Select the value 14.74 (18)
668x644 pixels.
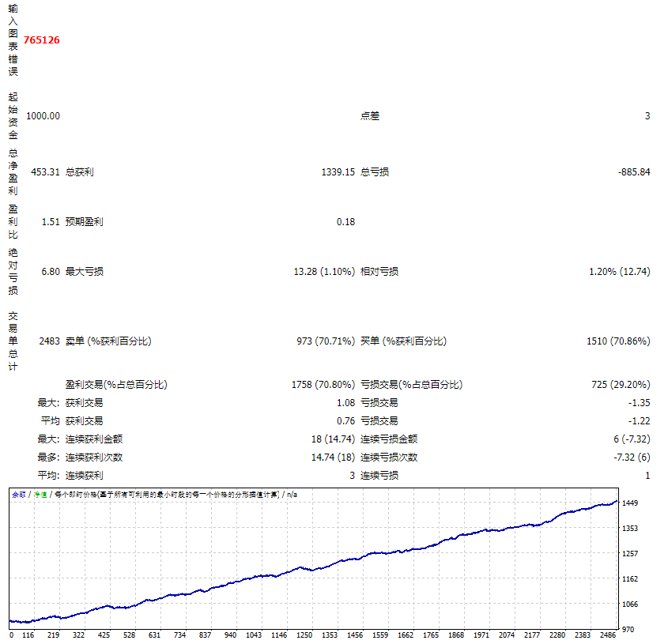333,458
